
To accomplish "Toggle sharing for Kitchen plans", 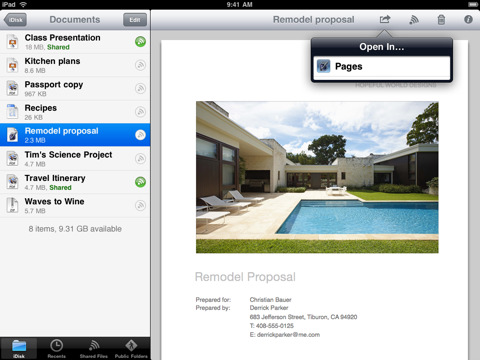I will pyautogui.click(x=140, y=65).
